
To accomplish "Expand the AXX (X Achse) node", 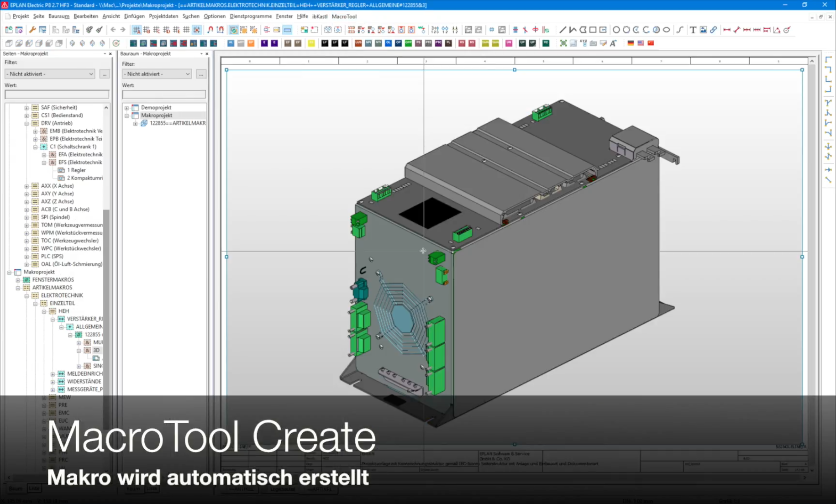I will click(x=26, y=186).
